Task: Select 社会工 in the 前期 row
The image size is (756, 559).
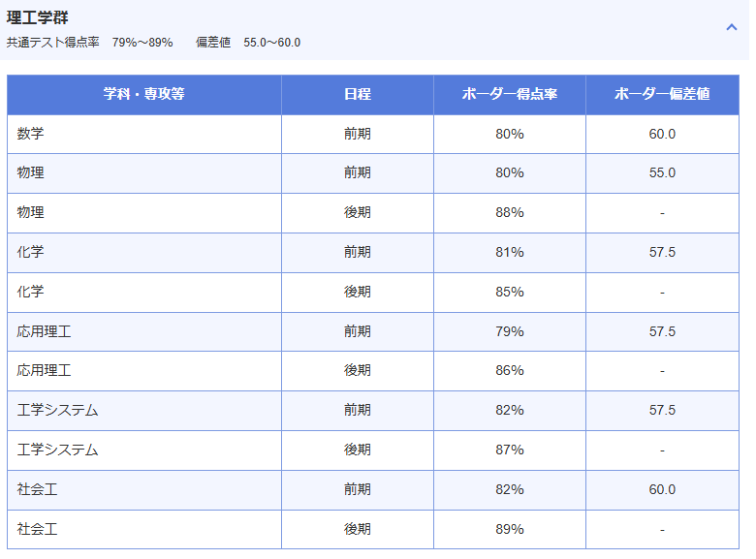Action: (37, 489)
